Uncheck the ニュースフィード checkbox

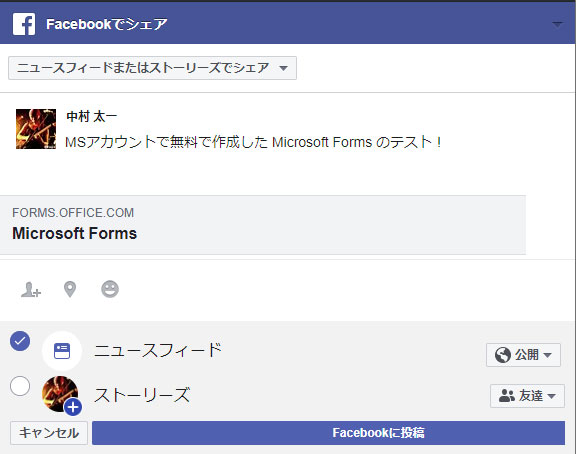(20, 341)
